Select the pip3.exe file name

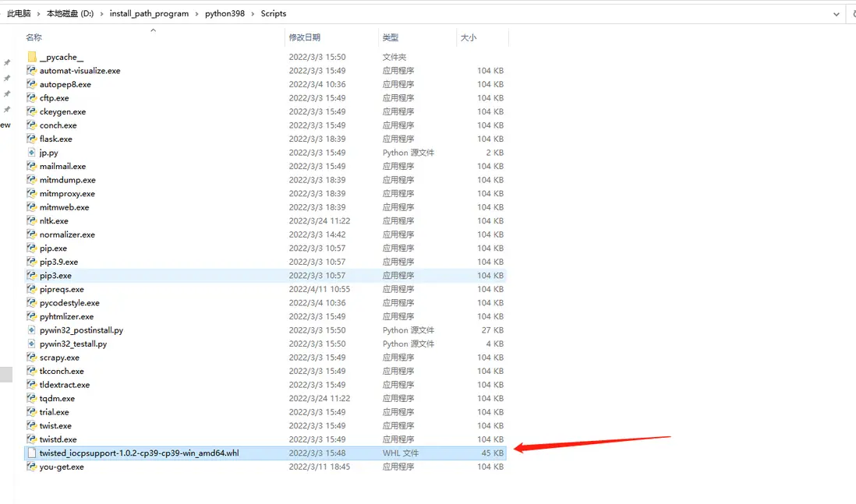[55, 276]
